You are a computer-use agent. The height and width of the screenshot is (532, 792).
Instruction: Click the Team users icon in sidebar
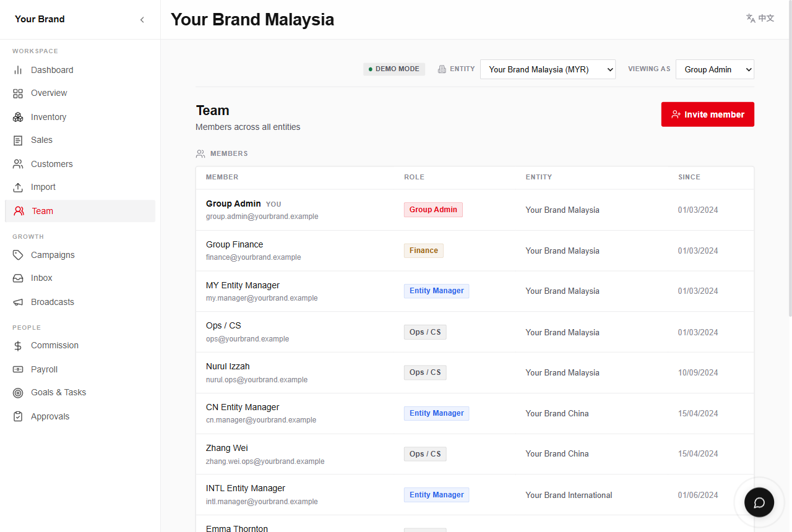[x=19, y=211]
